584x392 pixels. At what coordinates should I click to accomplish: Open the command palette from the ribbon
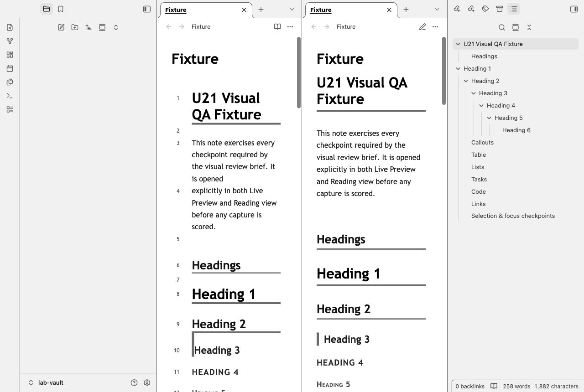pos(10,96)
